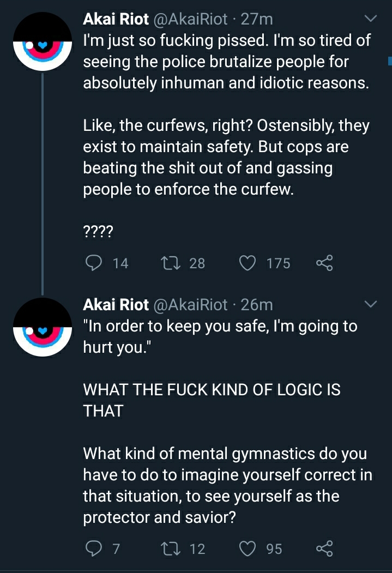392x573 pixels.
Task: Retweet the first tweet with 28 retweets
Action: 171,263
